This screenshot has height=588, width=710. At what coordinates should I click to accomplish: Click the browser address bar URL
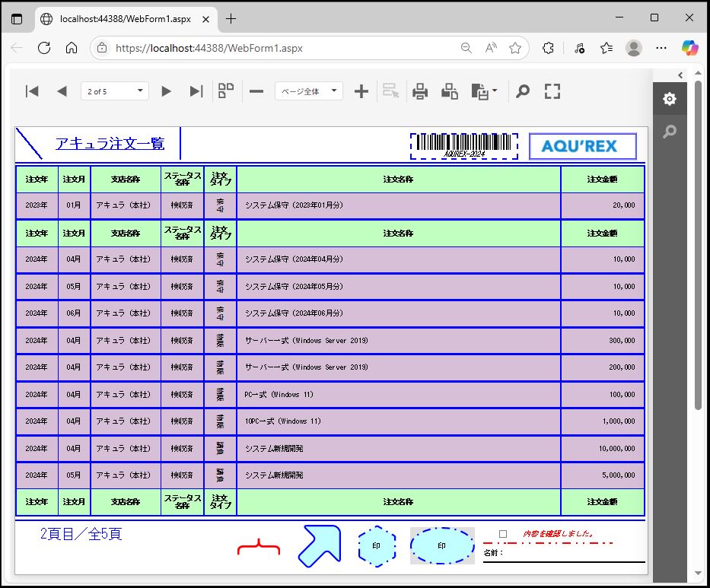(209, 48)
